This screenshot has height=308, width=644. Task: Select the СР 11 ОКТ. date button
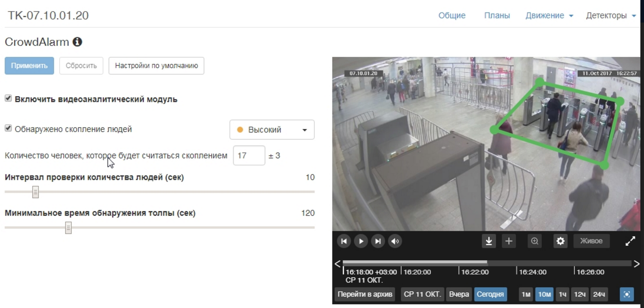(422, 294)
